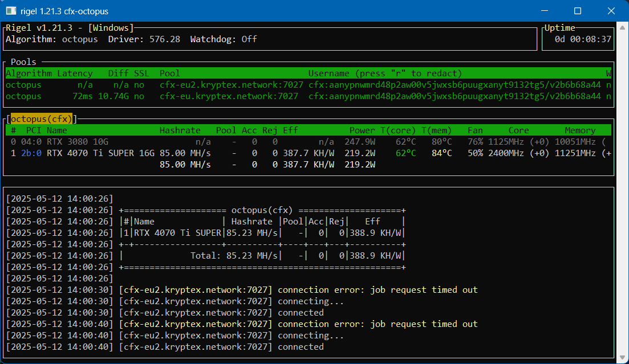
Task: Click the pool "cfx-eu.kryptex.network:7027" in Pools table
Action: [x=229, y=96]
